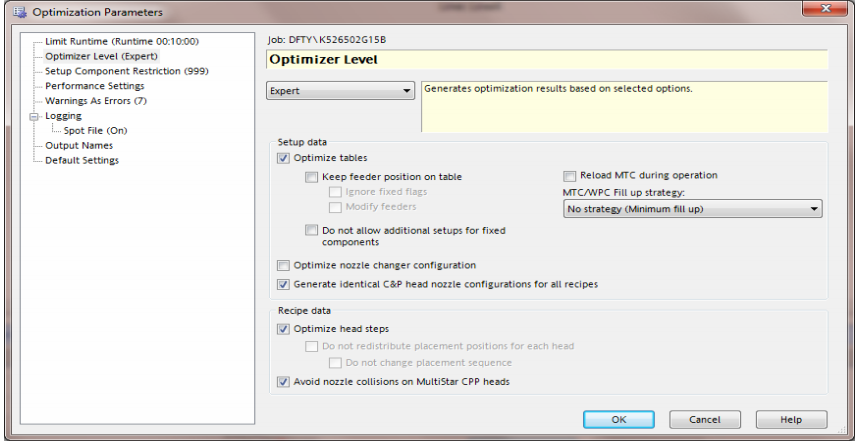Click the Optimization Parameters title bar icon

18,12
